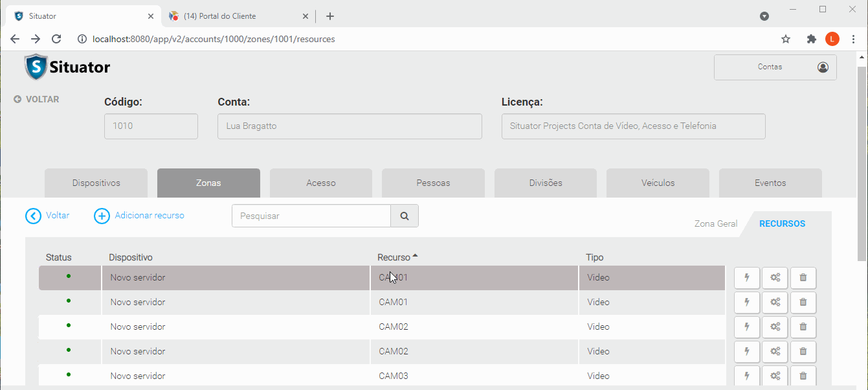Expand Chrome's tab search dropdown arrow
The height and width of the screenshot is (390, 868).
(764, 16)
